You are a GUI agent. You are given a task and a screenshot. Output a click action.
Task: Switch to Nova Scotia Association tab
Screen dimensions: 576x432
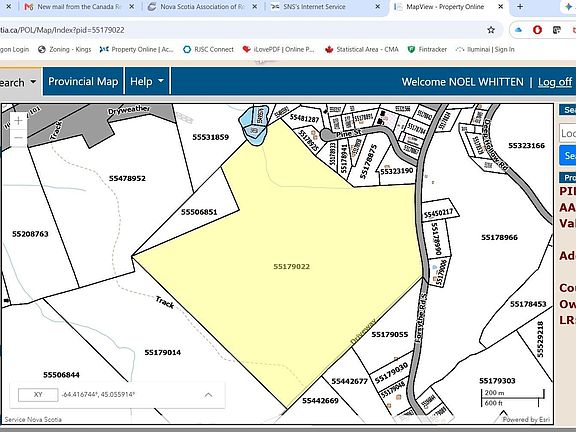pyautogui.click(x=198, y=7)
